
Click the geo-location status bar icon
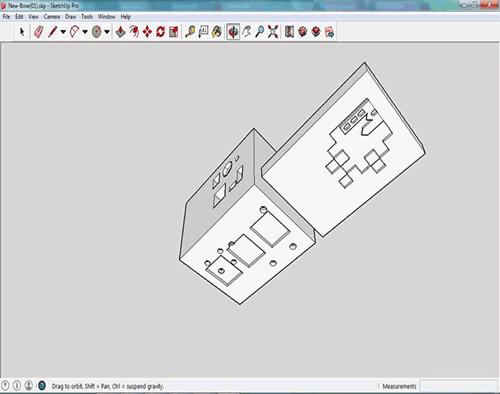pyautogui.click(x=5, y=385)
